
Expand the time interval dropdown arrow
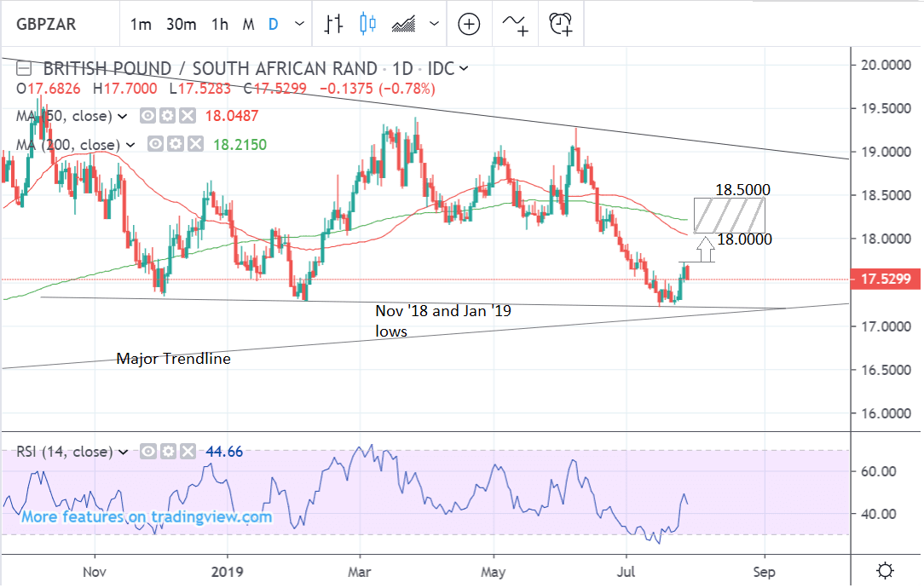pyautogui.click(x=298, y=25)
